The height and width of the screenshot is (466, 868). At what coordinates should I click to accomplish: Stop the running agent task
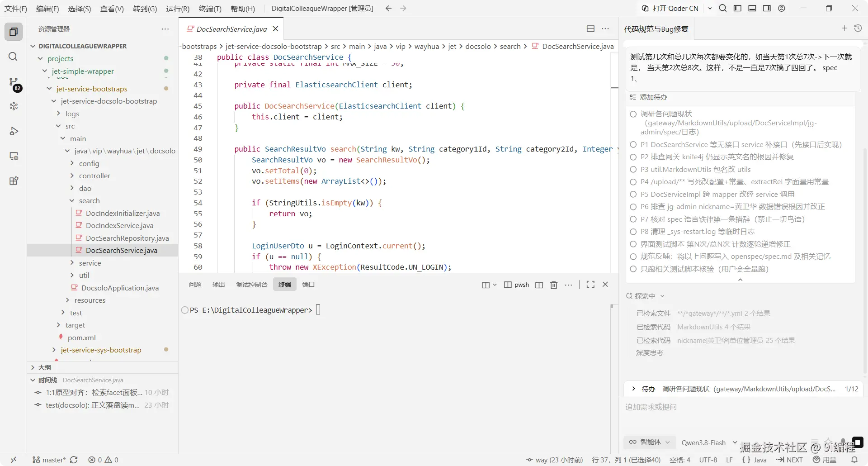[858, 442]
